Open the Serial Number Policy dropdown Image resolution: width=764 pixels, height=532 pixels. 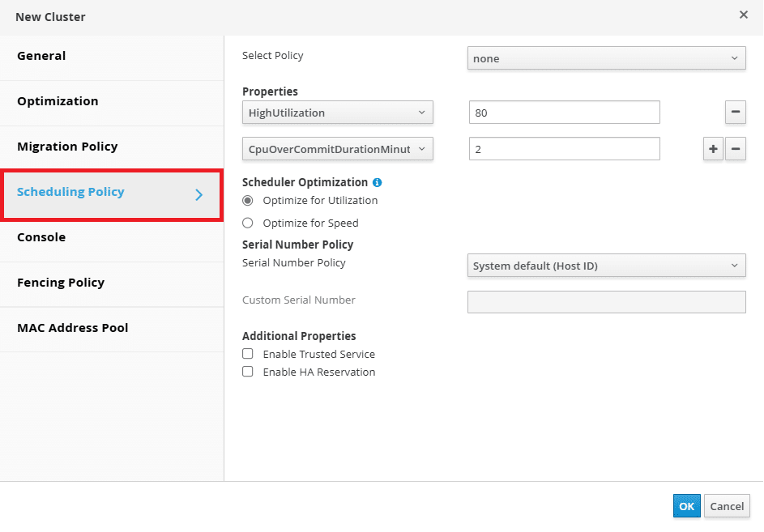(606, 266)
